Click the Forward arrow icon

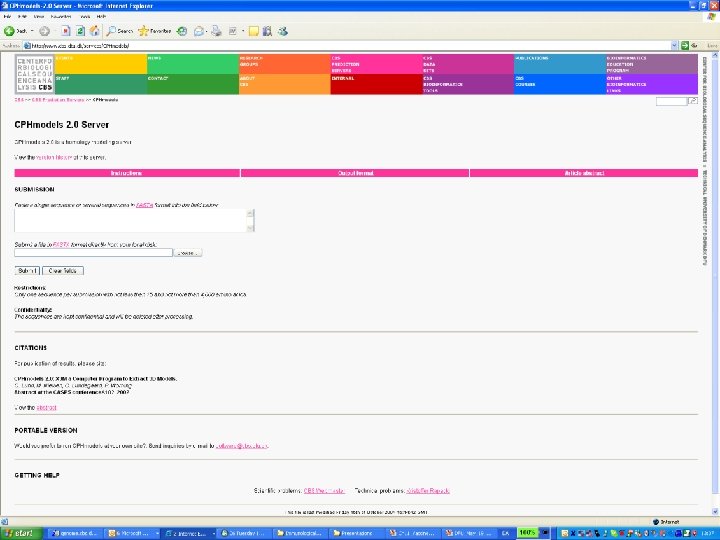44,31
